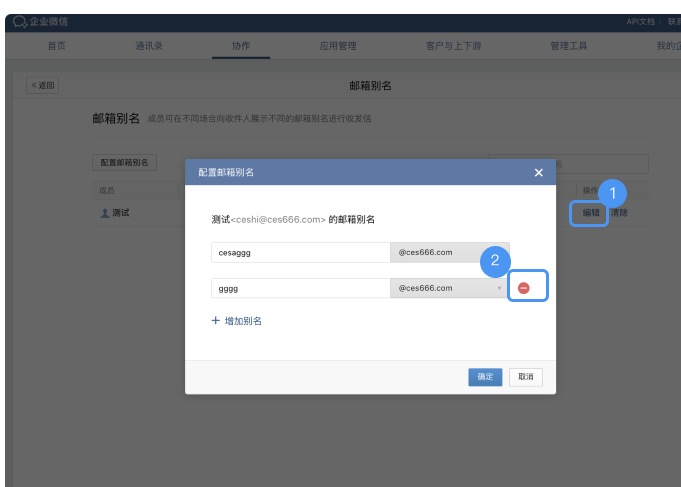Click the cesaggg alias input field
Viewport: 681px width, 487px height.
point(301,252)
